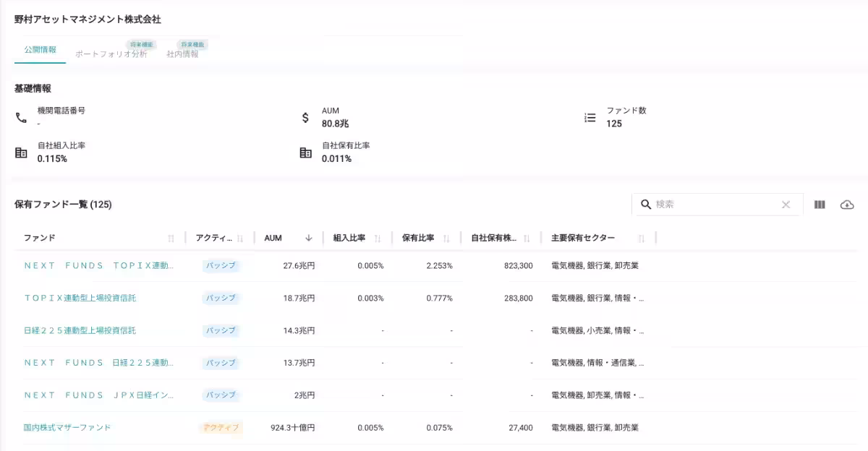Select the 公開情報 tab
The image size is (868, 451).
[39, 51]
